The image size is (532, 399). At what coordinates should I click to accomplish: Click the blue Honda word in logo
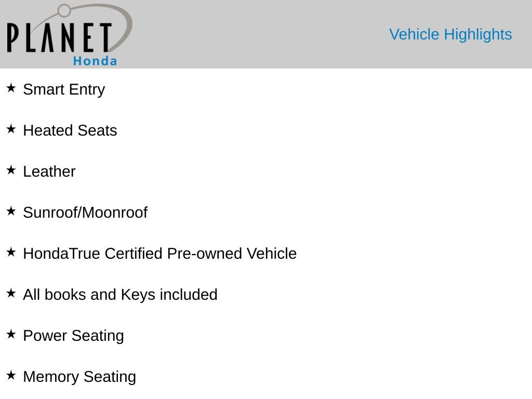[x=95, y=61]
